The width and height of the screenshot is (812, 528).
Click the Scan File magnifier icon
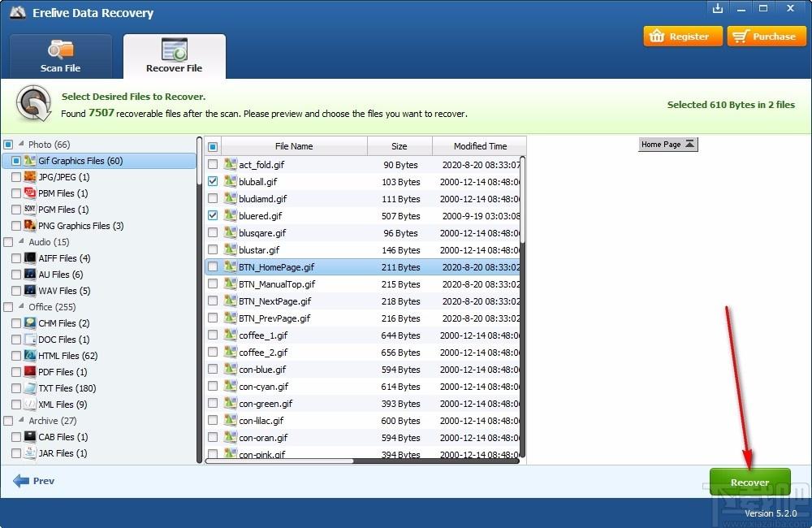(x=61, y=50)
